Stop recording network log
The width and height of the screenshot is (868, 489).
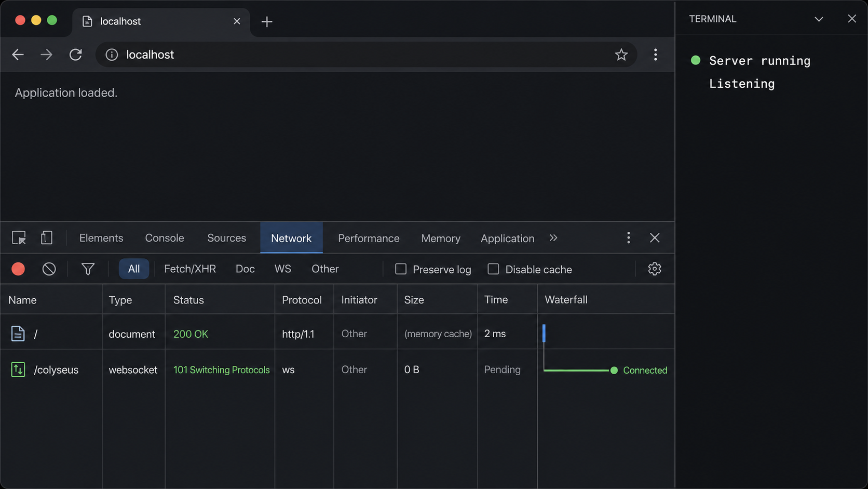[x=18, y=269]
